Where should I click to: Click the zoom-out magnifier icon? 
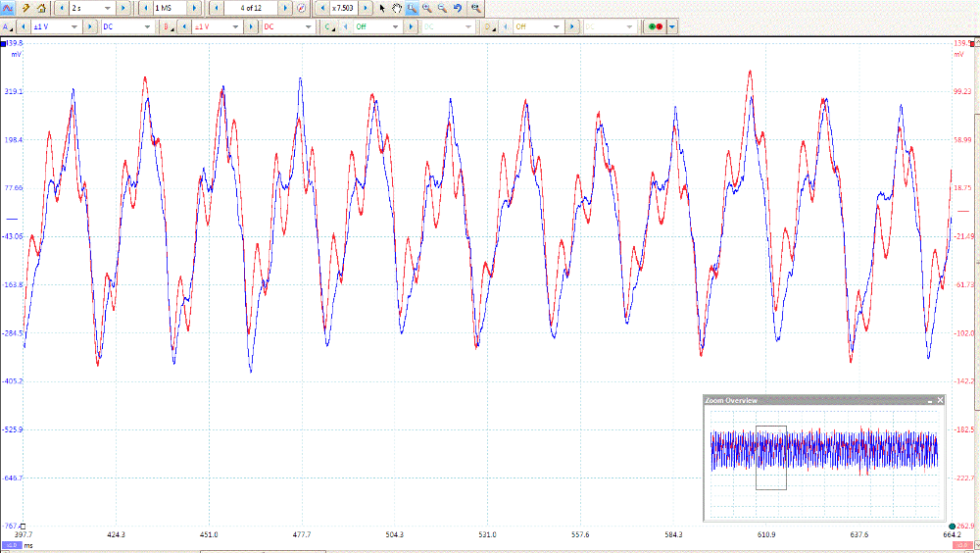click(442, 7)
